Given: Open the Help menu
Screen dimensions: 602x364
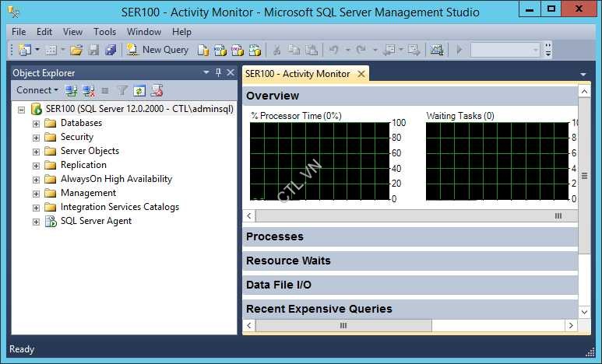Looking at the screenshot, I should coord(181,32).
